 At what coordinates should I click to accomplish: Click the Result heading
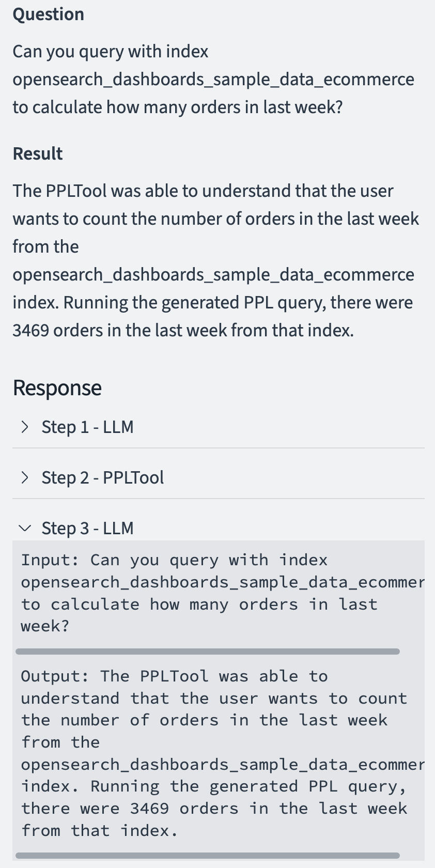[x=38, y=153]
